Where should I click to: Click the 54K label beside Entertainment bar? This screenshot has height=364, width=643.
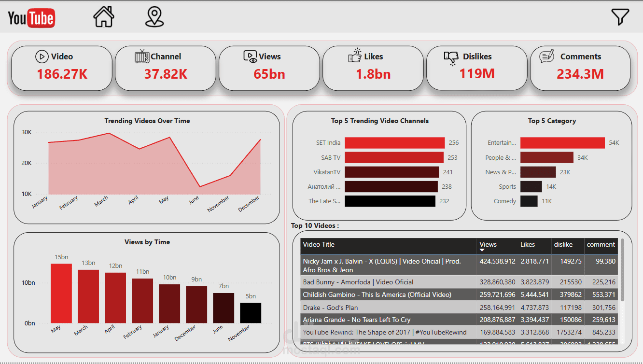click(614, 143)
